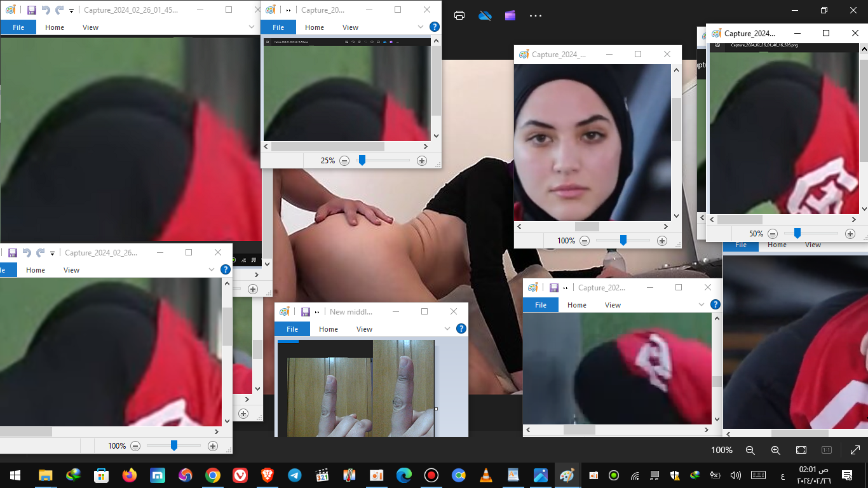Screen dimensions: 868x488
Task: Toggle Photos fit-to-window view button
Action: pyautogui.click(x=801, y=450)
